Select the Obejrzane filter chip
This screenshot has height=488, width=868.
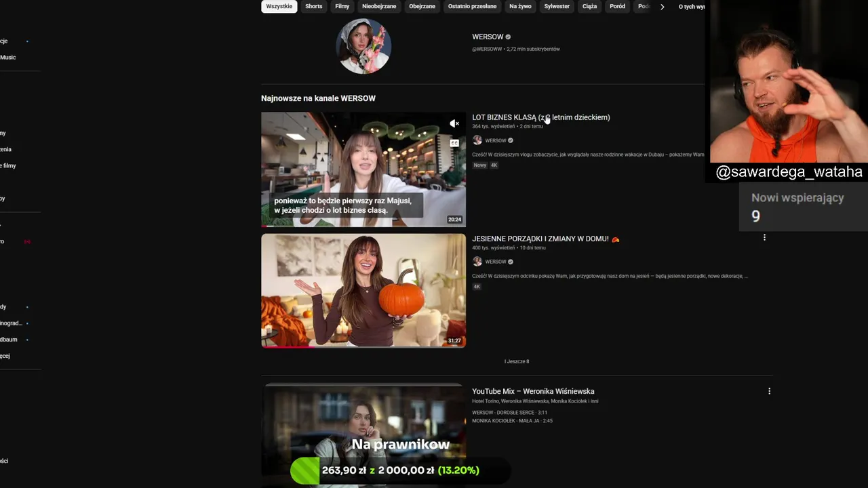coord(422,6)
